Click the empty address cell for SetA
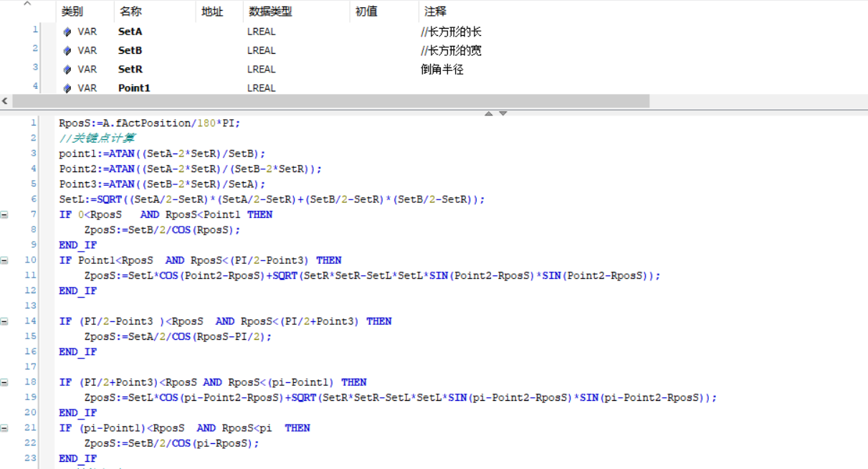The image size is (868, 469). (x=219, y=32)
